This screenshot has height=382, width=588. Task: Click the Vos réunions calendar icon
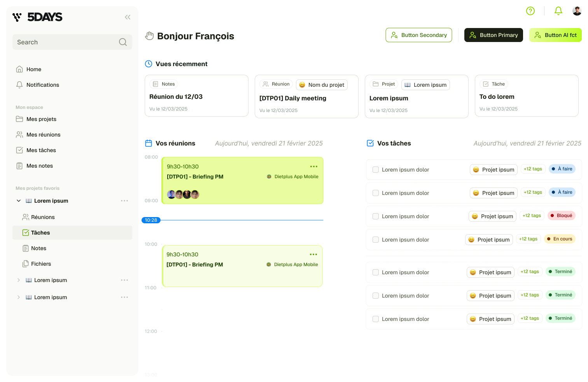[149, 143]
